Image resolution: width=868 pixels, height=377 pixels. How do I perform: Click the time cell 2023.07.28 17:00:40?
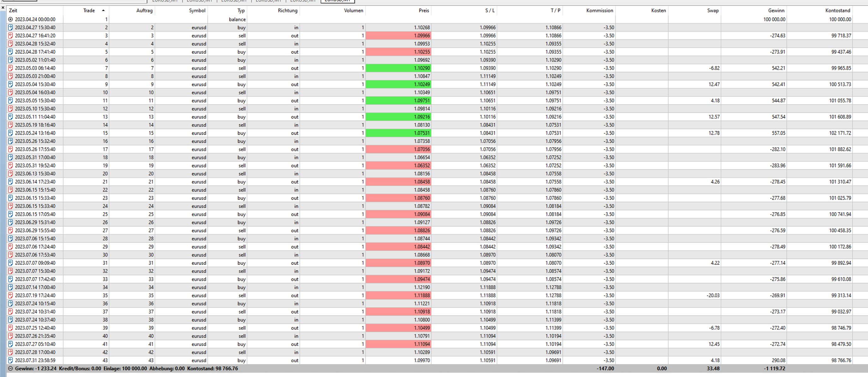(35, 352)
